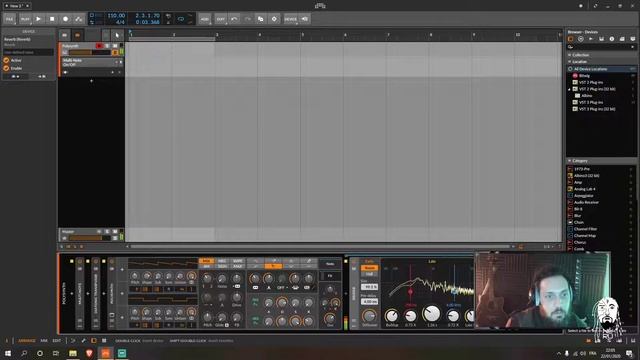Open the PLAY menu
This screenshot has height=360, width=640.
click(25, 19)
